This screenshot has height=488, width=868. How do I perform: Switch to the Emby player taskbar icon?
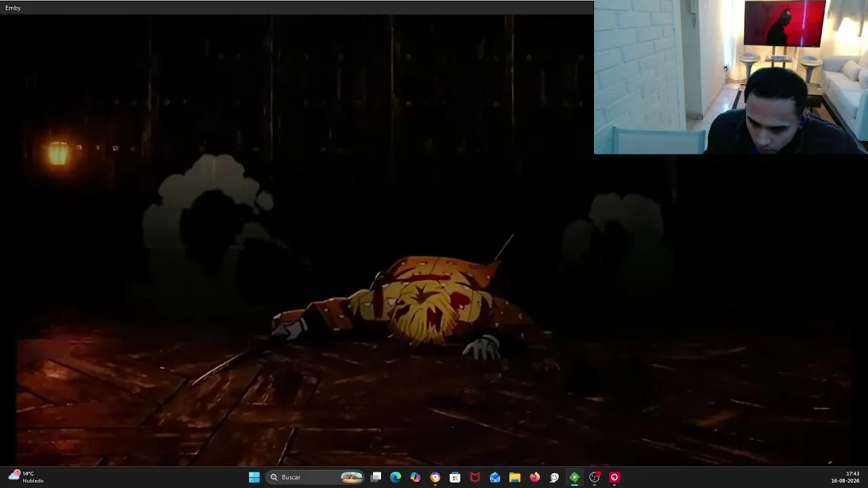[x=574, y=477]
